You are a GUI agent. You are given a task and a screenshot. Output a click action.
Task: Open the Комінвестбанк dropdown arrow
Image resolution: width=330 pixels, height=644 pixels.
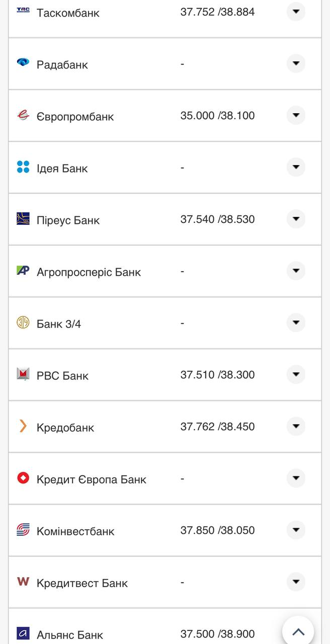296,530
